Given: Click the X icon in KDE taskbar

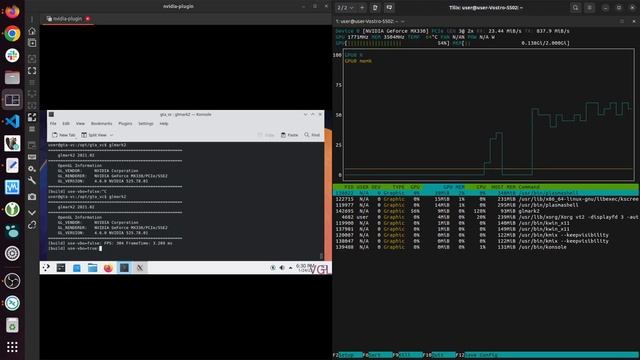Looking at the screenshot, I should [140, 268].
